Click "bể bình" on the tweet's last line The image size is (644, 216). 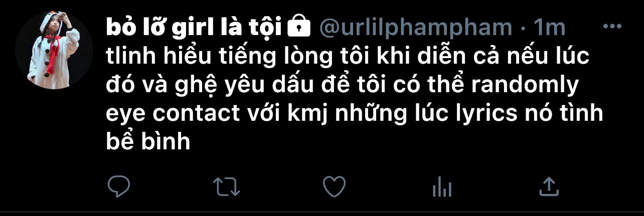click(148, 142)
